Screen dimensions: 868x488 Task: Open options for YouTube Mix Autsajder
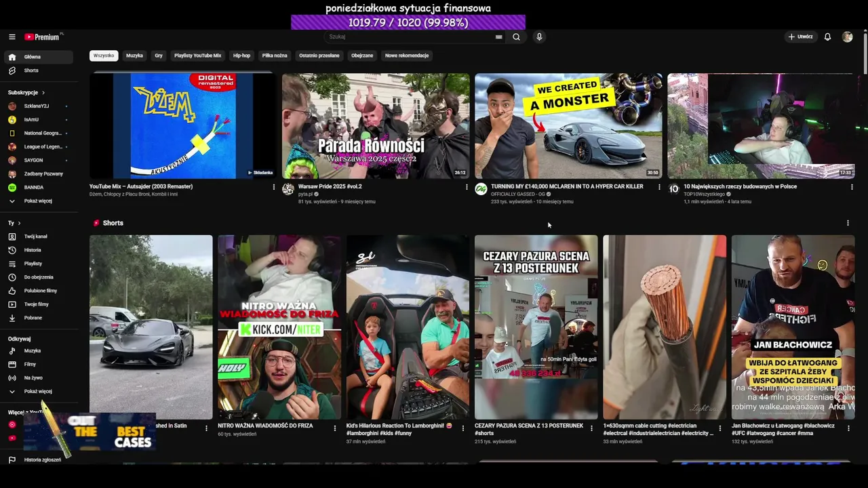coord(274,187)
